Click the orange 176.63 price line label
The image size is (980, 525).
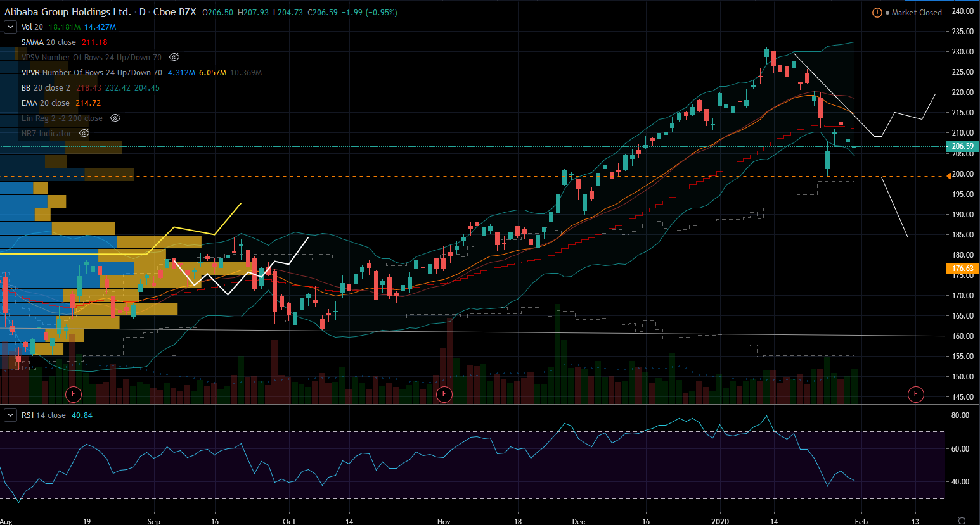962,269
